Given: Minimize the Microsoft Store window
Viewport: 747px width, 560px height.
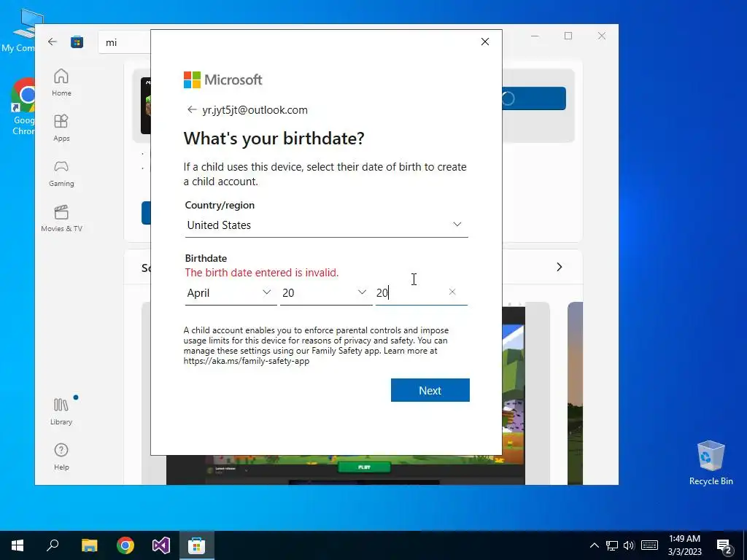Looking at the screenshot, I should coord(535,36).
